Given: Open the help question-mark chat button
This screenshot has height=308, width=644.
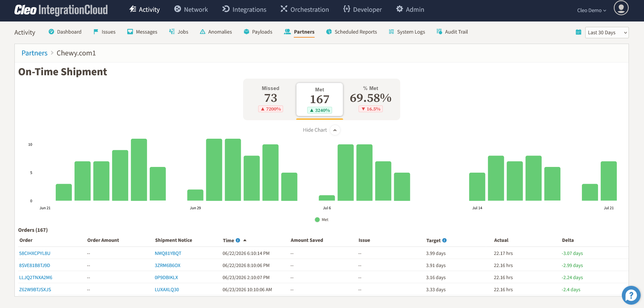Looking at the screenshot, I should (x=631, y=295).
